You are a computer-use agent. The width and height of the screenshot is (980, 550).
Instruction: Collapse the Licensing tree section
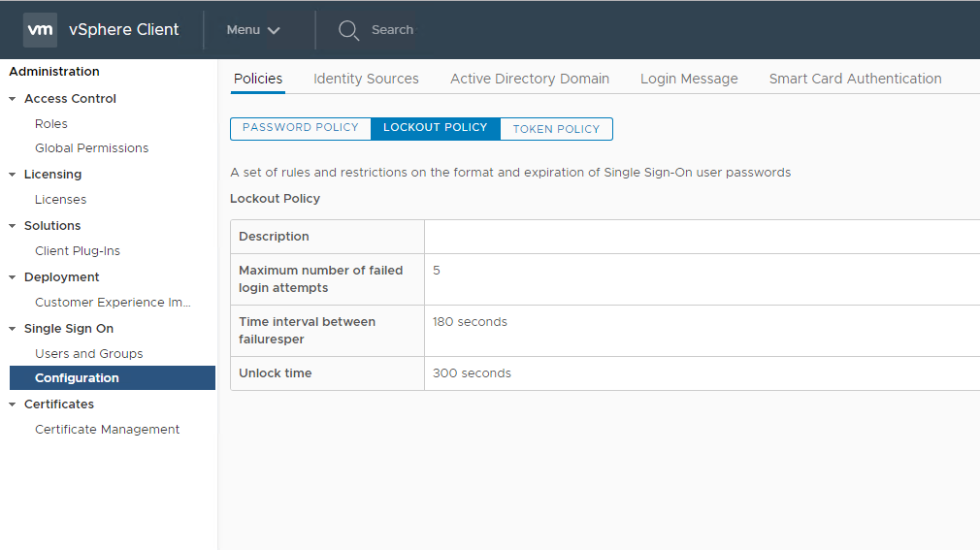(x=13, y=175)
